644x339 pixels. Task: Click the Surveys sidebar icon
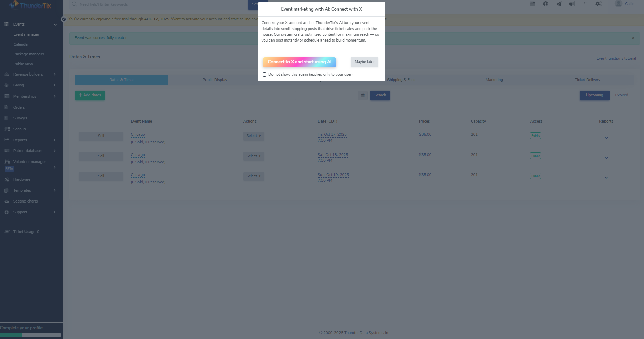[6, 118]
